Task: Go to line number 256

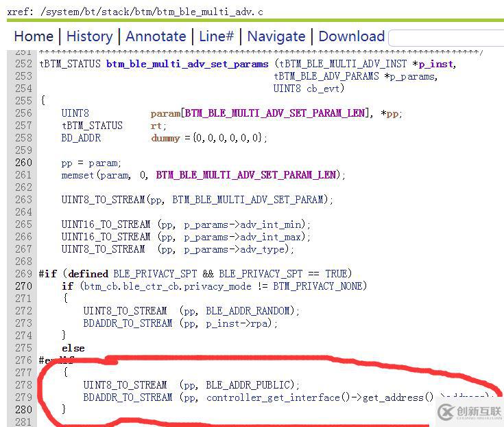Action: 23,113
